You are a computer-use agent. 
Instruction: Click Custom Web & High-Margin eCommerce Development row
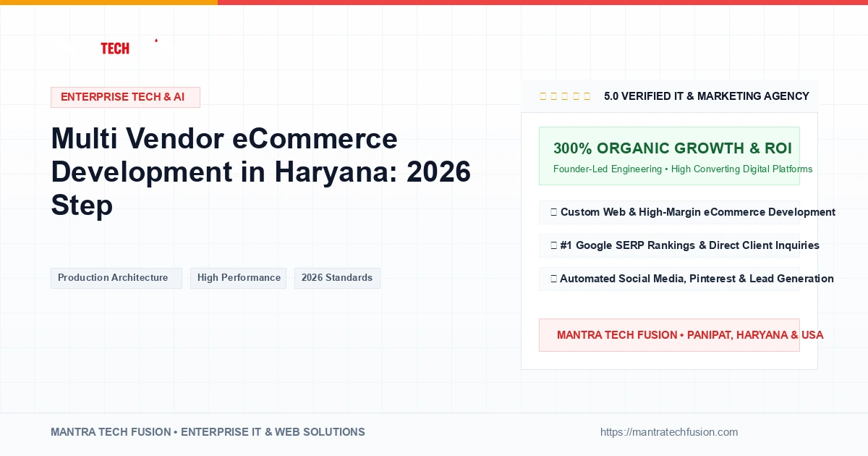click(x=670, y=212)
